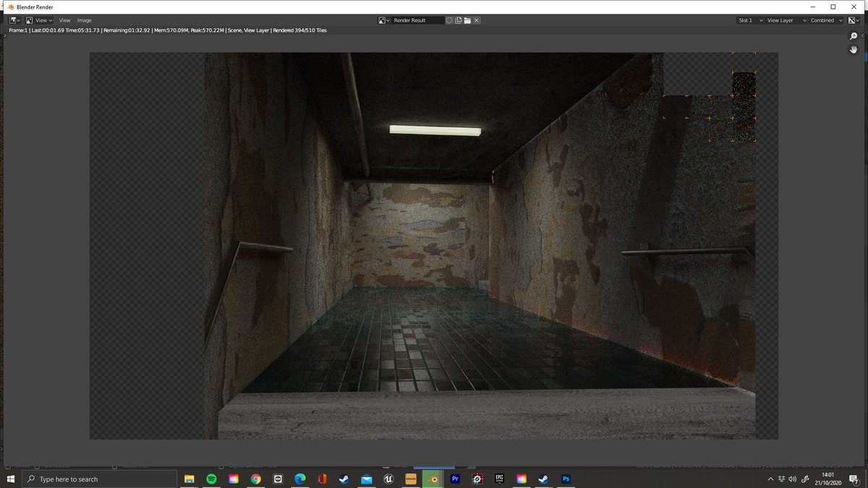Open the editor type selector in Blender header
Screen dimensions: 868x488
(x=14, y=20)
